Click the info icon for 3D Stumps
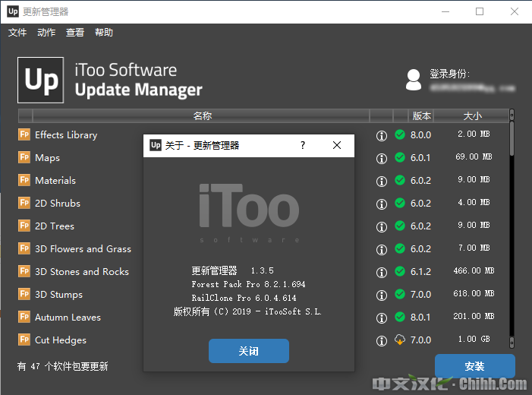 [382, 295]
